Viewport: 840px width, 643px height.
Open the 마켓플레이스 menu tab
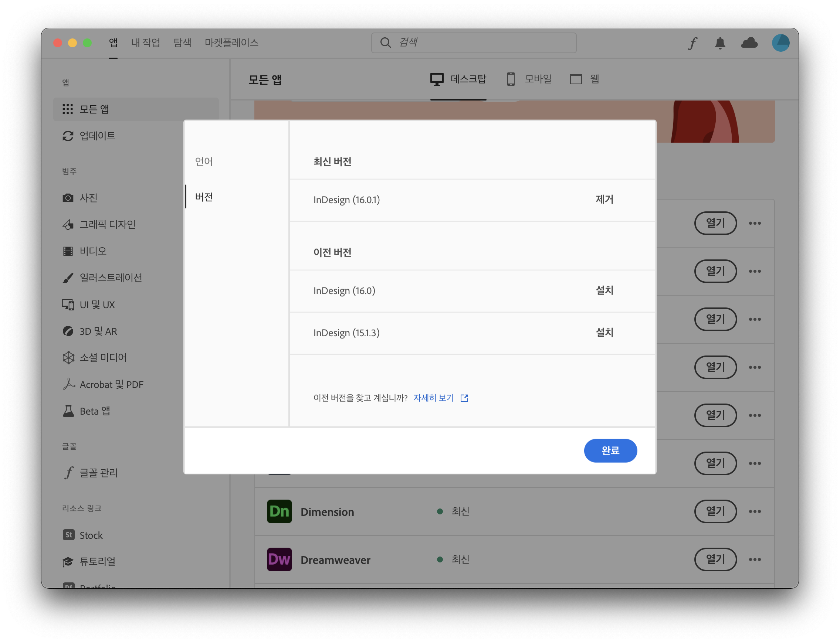(231, 43)
